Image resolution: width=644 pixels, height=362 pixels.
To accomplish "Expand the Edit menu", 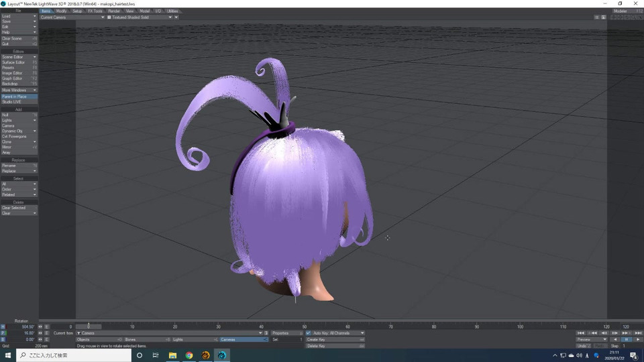I will click(19, 27).
